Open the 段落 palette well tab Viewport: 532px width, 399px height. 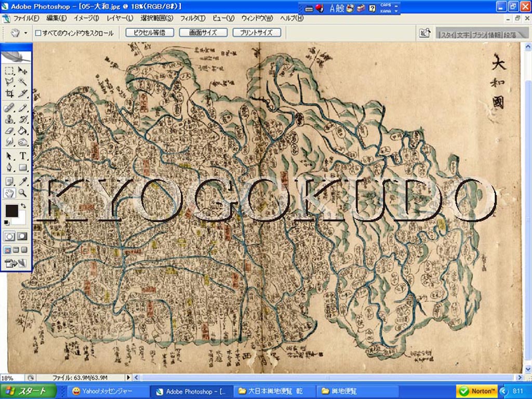[510, 35]
